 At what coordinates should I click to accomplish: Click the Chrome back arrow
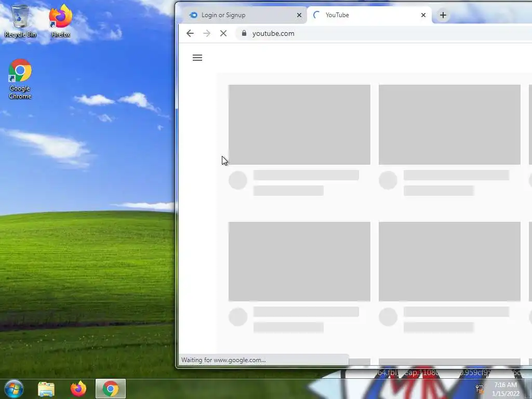point(190,33)
